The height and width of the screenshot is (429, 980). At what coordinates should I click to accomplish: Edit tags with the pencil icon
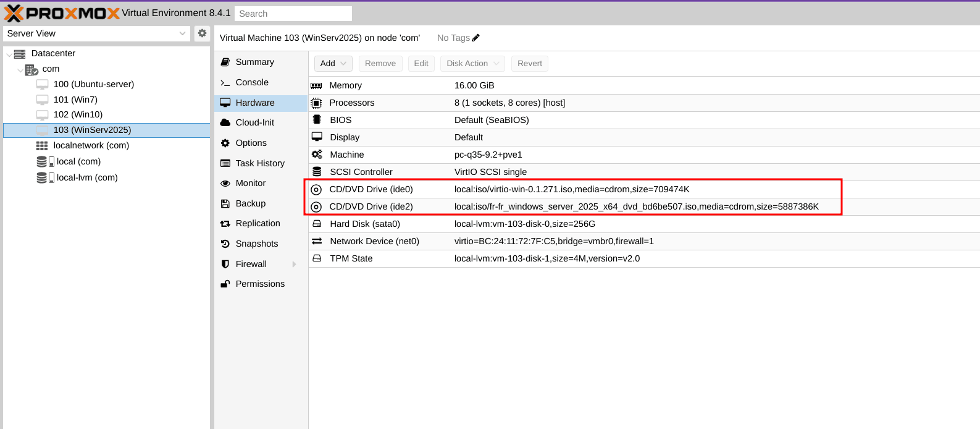(475, 38)
